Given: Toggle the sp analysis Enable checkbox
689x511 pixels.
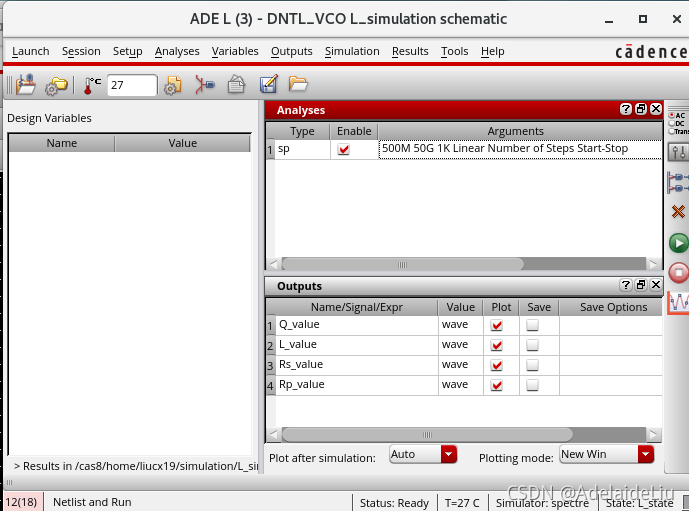Looking at the screenshot, I should (344, 149).
